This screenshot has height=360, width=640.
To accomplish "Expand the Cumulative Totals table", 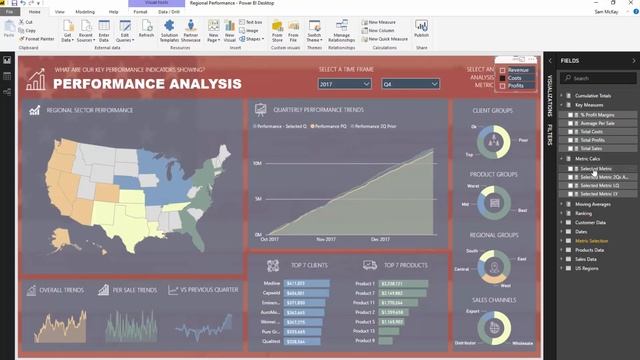I will click(x=562, y=96).
